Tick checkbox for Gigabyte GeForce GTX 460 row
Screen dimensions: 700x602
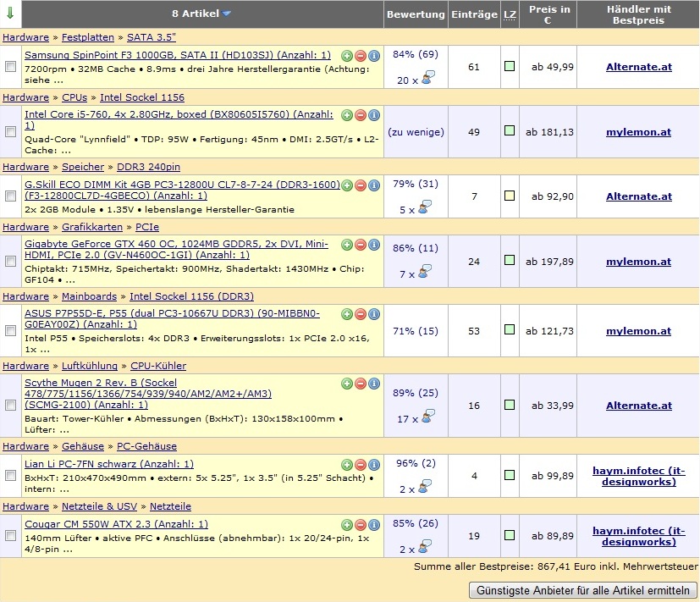pyautogui.click(x=10, y=262)
